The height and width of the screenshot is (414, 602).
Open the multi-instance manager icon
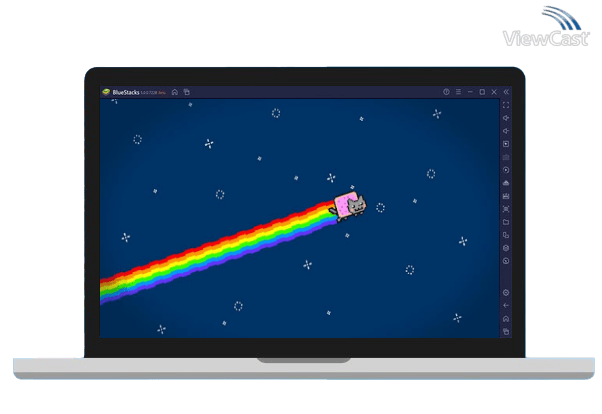(x=506, y=235)
